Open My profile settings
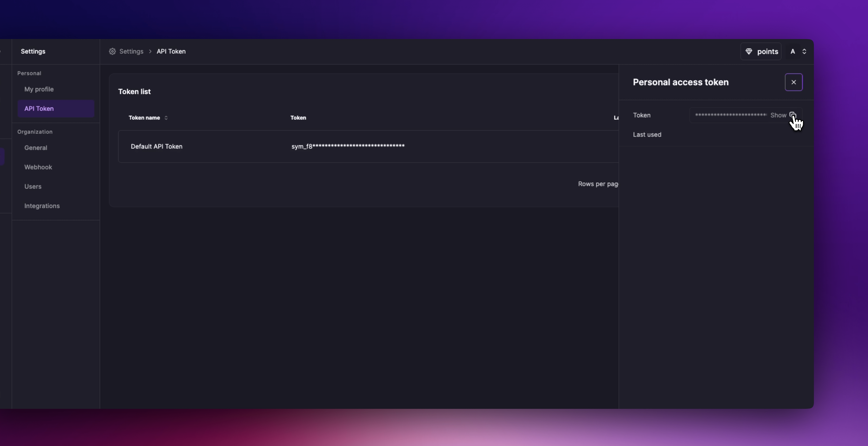Viewport: 868px width, 446px height. [39, 89]
